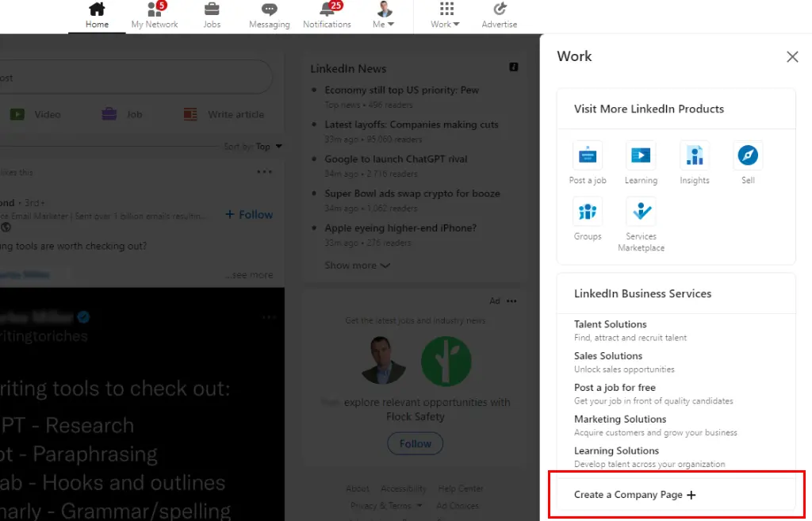Viewport: 812px width, 521px height.
Task: Open 'Google to launch ChatGPT rival' story
Action: click(396, 159)
